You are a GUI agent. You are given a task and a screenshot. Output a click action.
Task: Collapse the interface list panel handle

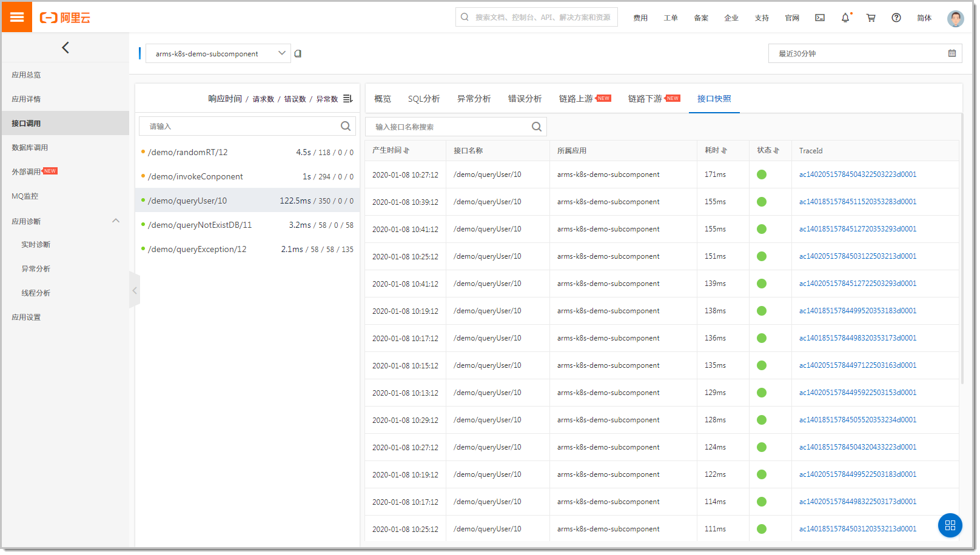(135, 290)
